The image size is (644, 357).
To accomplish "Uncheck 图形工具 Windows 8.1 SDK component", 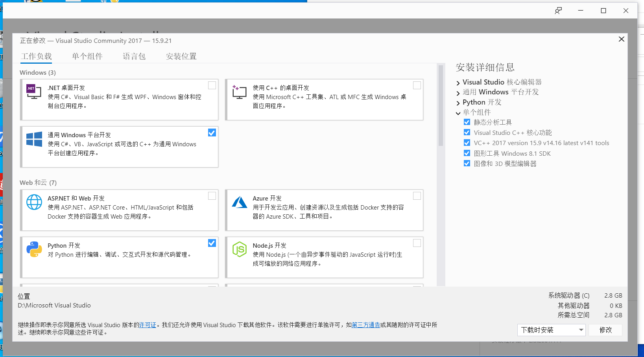I will (467, 153).
